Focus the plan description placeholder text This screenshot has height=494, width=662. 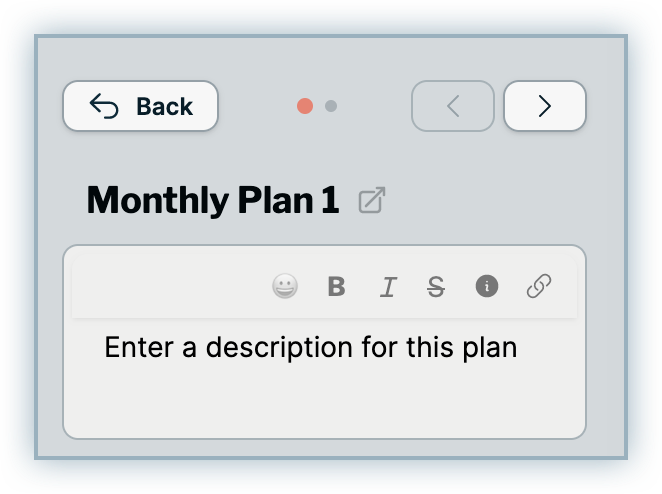[310, 348]
